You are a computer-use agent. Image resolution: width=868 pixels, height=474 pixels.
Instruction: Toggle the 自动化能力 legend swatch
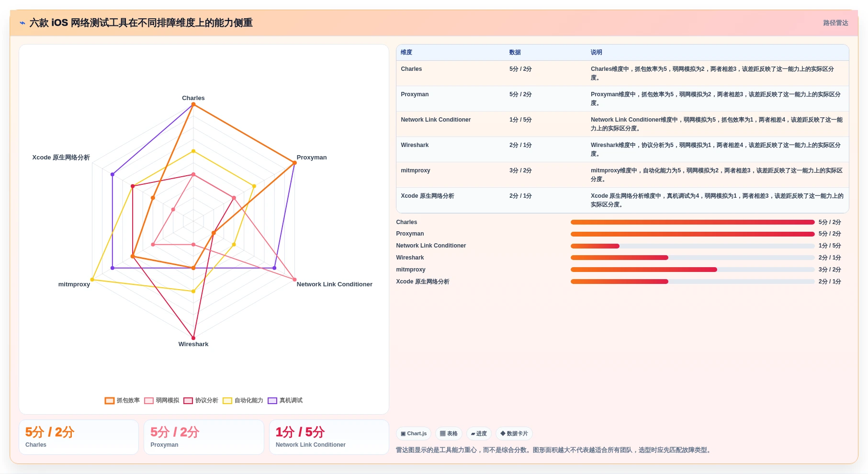click(227, 401)
